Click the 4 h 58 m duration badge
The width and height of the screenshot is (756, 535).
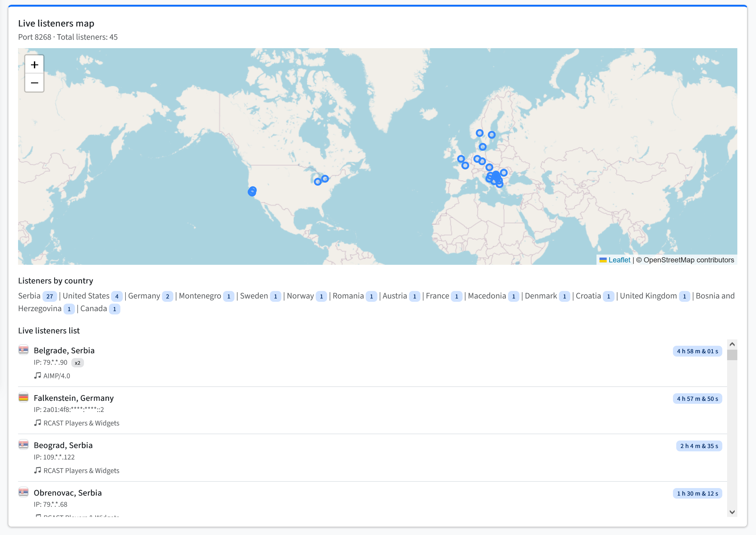pyautogui.click(x=697, y=351)
